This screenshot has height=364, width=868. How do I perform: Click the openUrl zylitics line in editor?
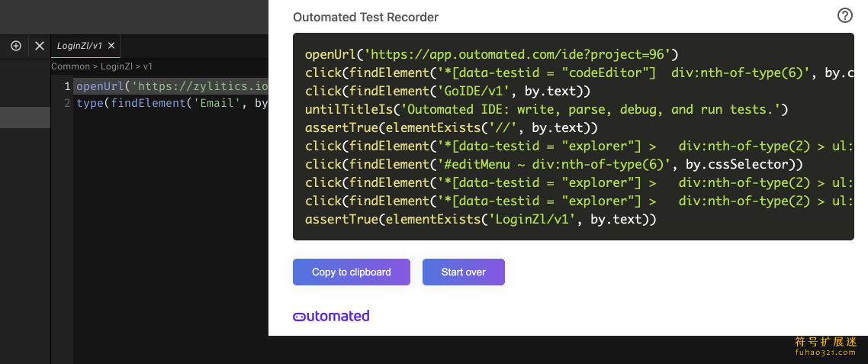coord(172,86)
